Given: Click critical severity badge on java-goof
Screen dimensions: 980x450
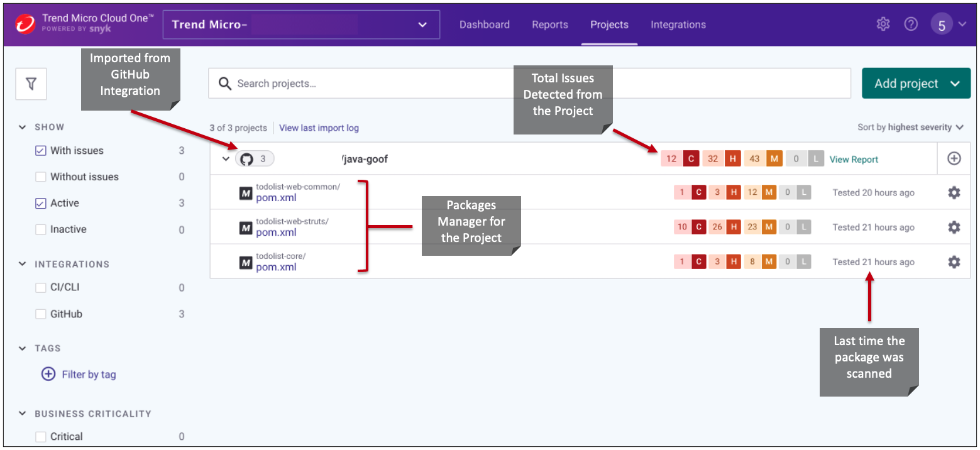Looking at the screenshot, I should [680, 159].
